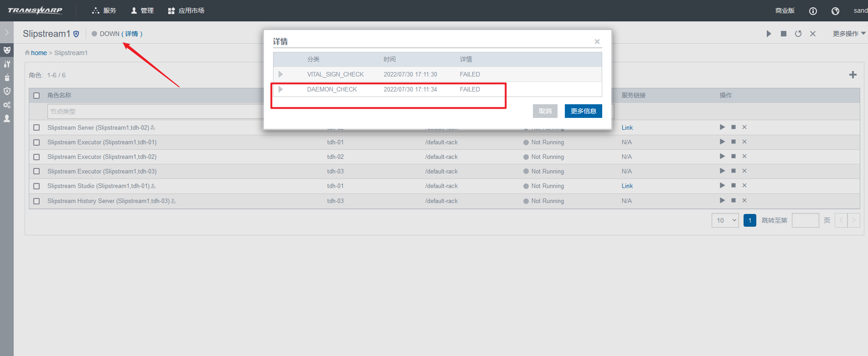Screen dimensions: 868x356
Task: Open the page size dropdown showing 10
Action: (725, 220)
